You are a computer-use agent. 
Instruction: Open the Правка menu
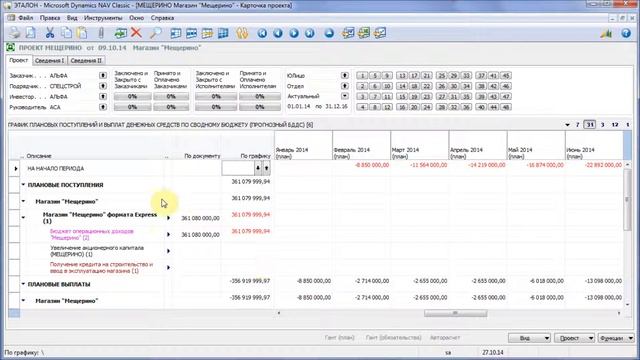(50, 18)
